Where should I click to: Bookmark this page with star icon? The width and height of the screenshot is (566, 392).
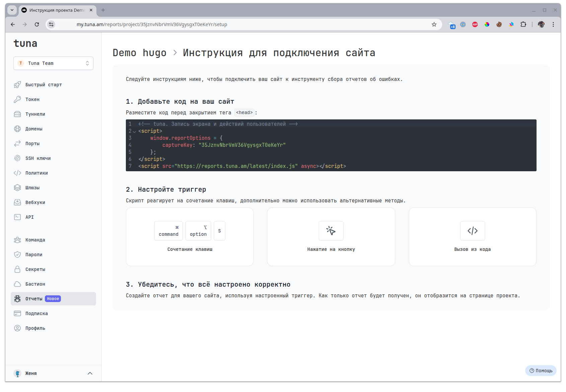point(434,24)
